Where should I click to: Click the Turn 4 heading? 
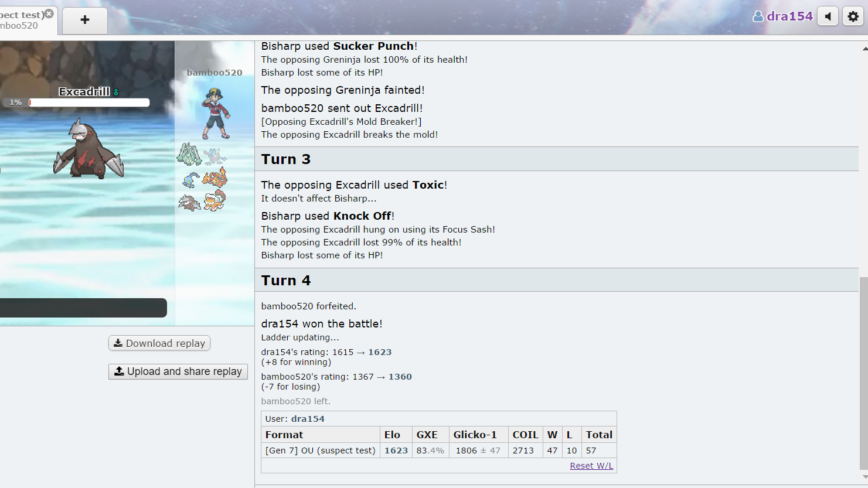click(286, 281)
